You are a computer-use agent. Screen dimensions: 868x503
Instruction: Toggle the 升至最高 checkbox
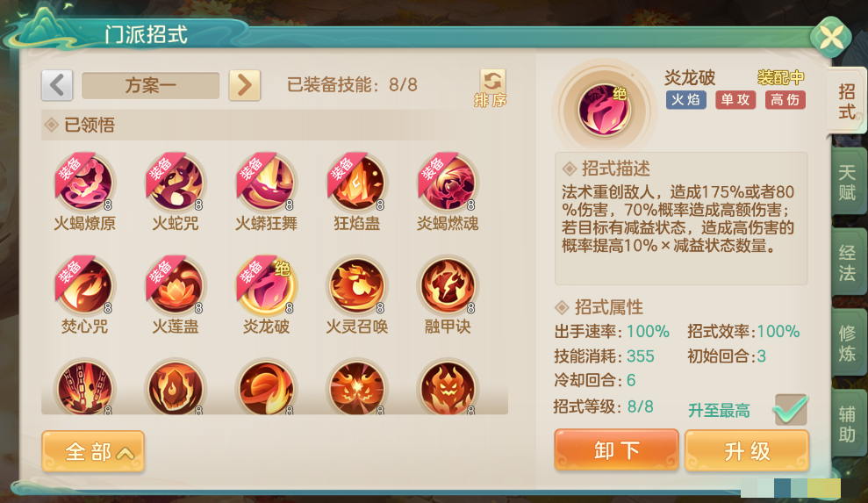point(791,409)
